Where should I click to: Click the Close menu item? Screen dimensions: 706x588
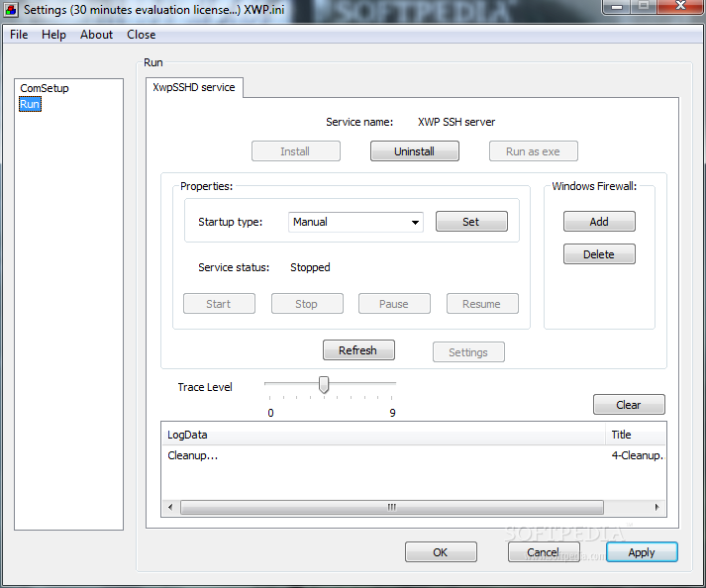pyautogui.click(x=141, y=35)
